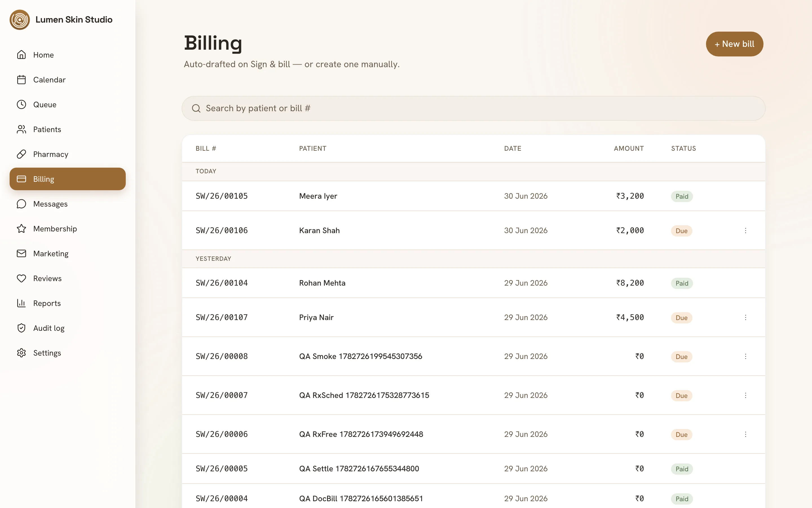Click date 30 Jun 2026 for Karan Shah

[526, 231]
